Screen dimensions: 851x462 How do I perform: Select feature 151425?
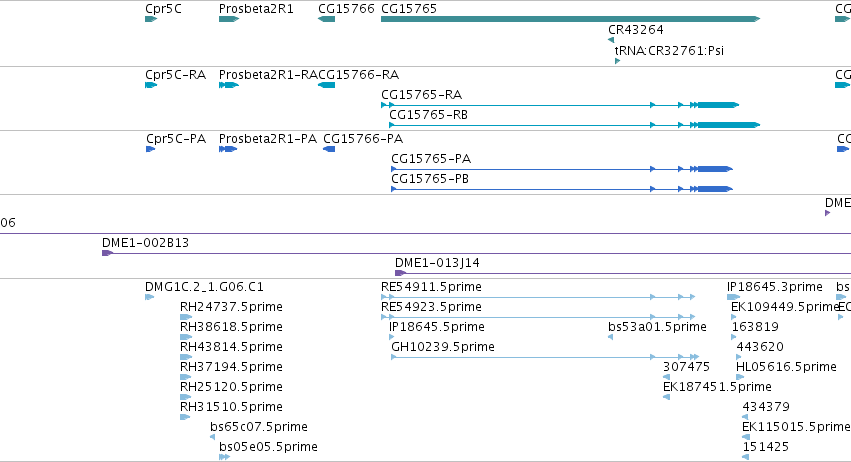click(x=765, y=447)
